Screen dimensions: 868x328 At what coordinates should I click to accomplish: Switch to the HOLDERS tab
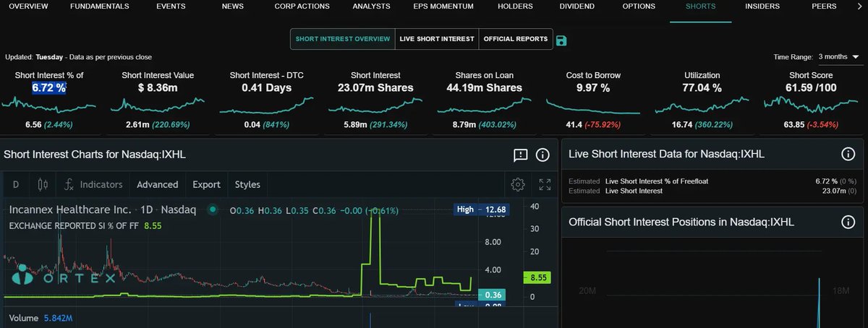pos(515,7)
